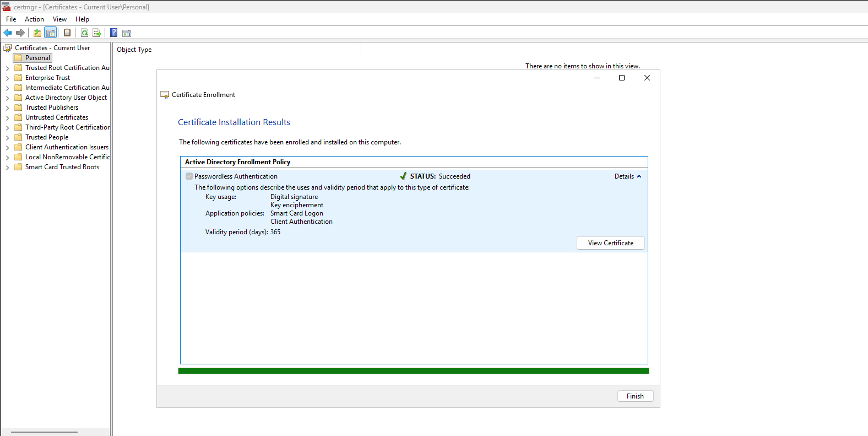
Task: Expand the Trusted Publishers tree node
Action: [7, 108]
